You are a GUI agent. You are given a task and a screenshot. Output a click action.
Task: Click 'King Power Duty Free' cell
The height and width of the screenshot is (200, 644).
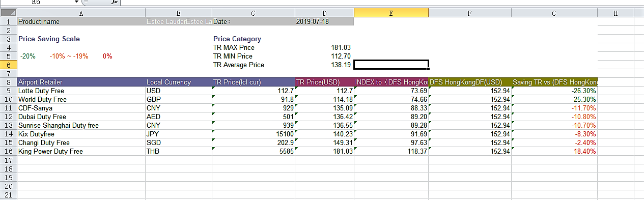tap(81, 151)
